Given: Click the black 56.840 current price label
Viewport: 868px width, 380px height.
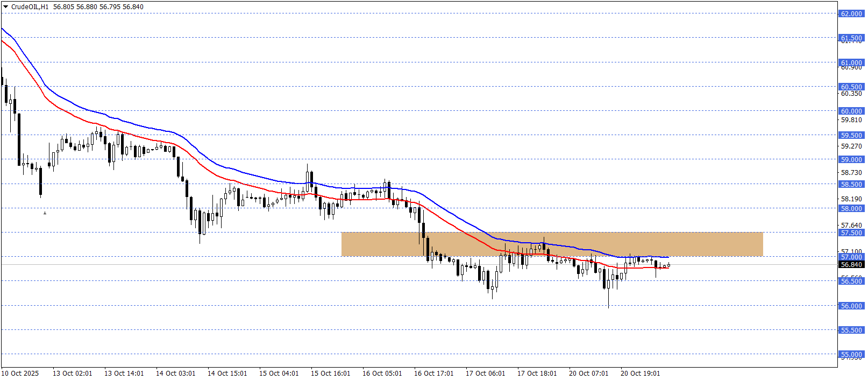Looking at the screenshot, I should pos(851,264).
